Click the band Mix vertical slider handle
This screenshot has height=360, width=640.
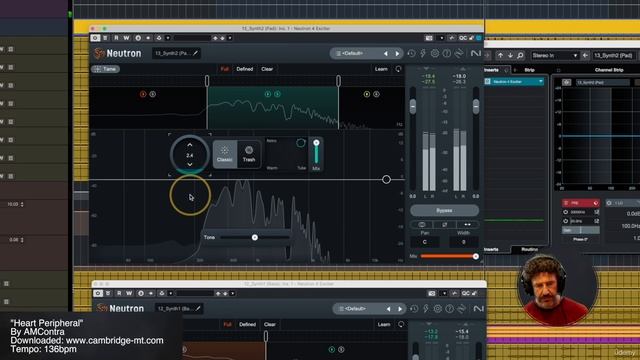(x=316, y=142)
